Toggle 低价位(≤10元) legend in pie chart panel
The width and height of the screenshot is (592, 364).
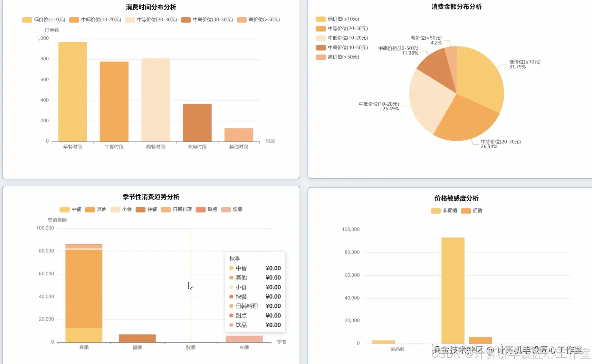338,19
